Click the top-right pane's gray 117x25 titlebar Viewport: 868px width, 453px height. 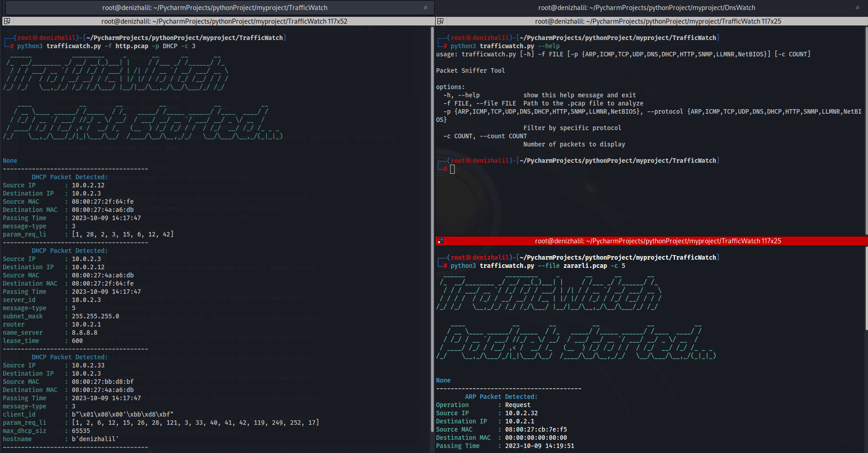click(657, 21)
